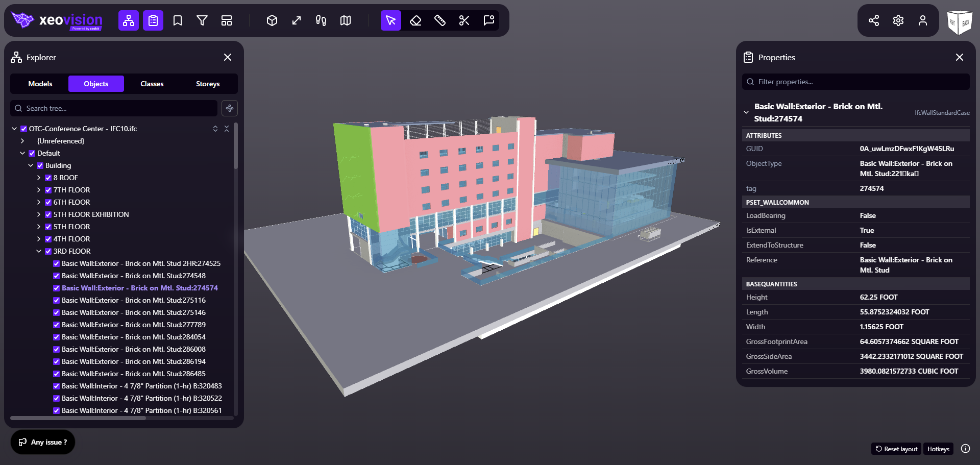Image resolution: width=980 pixels, height=465 pixels.
Task: Expand the 6TH FLOOR tree node
Action: pyautogui.click(x=39, y=202)
